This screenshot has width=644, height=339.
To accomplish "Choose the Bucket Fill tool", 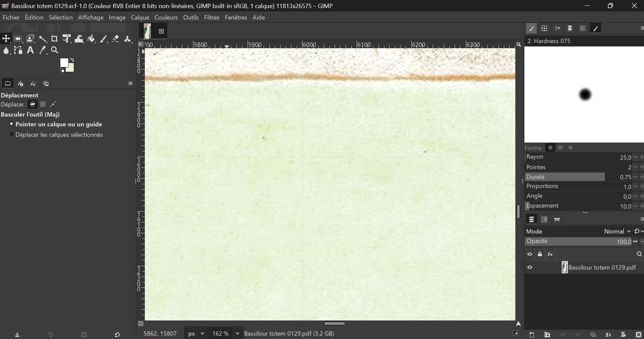I will click(x=91, y=39).
